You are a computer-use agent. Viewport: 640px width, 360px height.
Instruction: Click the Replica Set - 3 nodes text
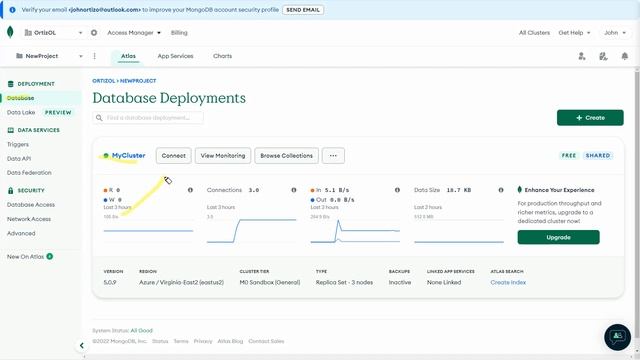(x=344, y=282)
